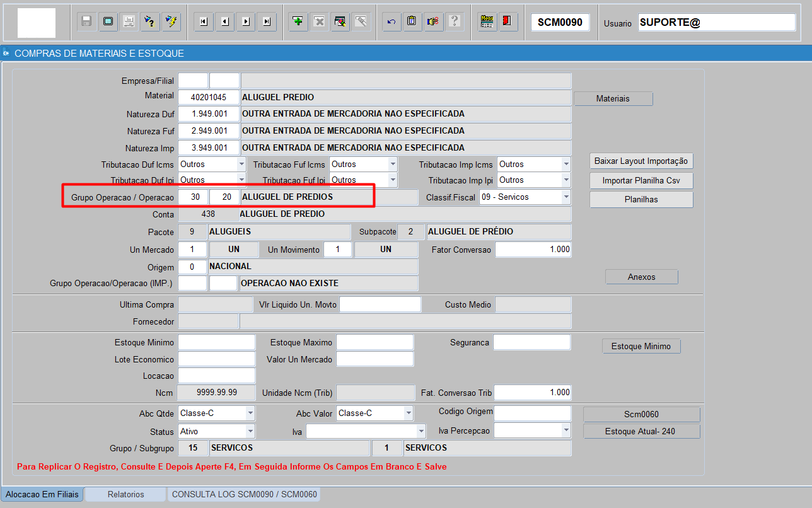Click the undo arrow toolbar icon

pyautogui.click(x=391, y=21)
